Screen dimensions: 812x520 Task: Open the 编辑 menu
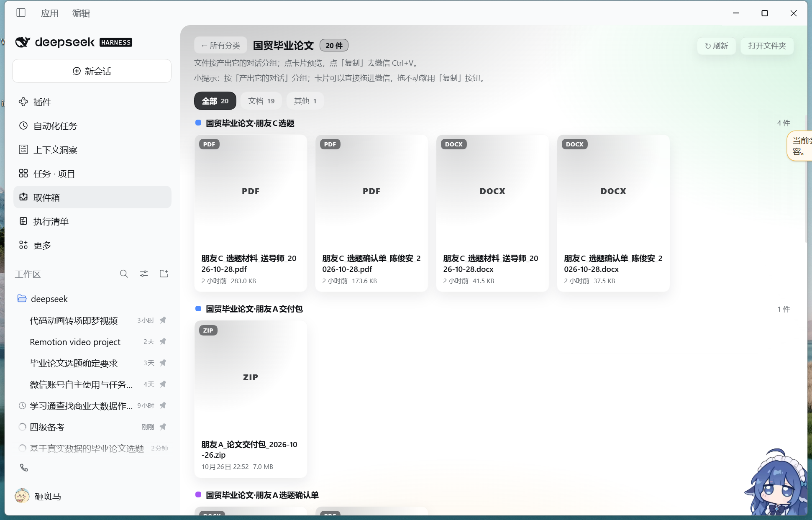pyautogui.click(x=81, y=13)
